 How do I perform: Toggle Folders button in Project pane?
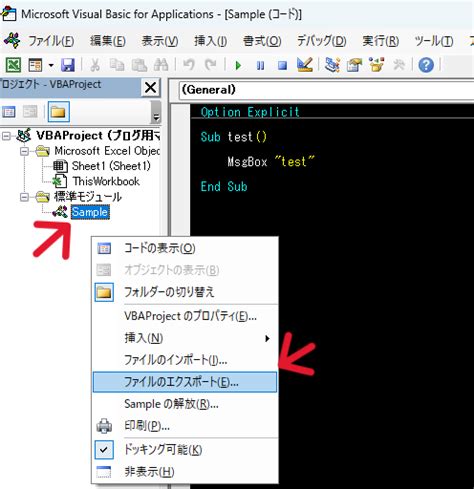tap(58, 112)
